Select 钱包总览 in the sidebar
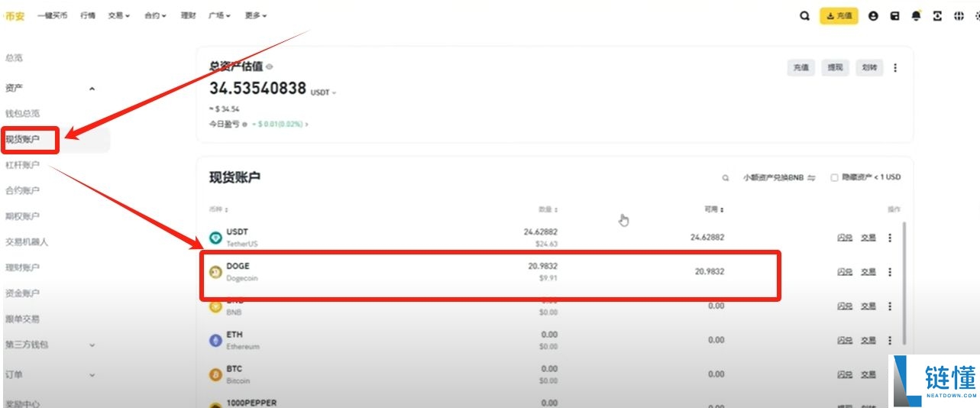Image resolution: width=980 pixels, height=408 pixels. tap(22, 113)
